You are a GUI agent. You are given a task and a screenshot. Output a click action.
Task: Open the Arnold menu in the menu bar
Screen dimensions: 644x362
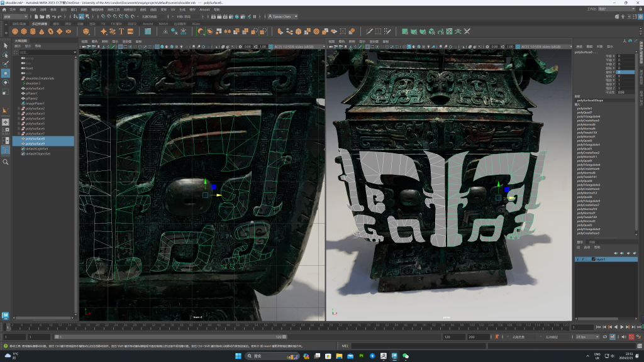pos(204,9)
